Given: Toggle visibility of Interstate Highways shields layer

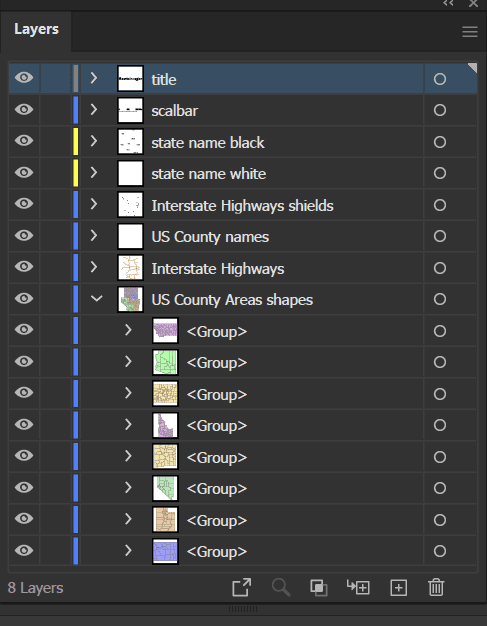Looking at the screenshot, I should [24, 203].
